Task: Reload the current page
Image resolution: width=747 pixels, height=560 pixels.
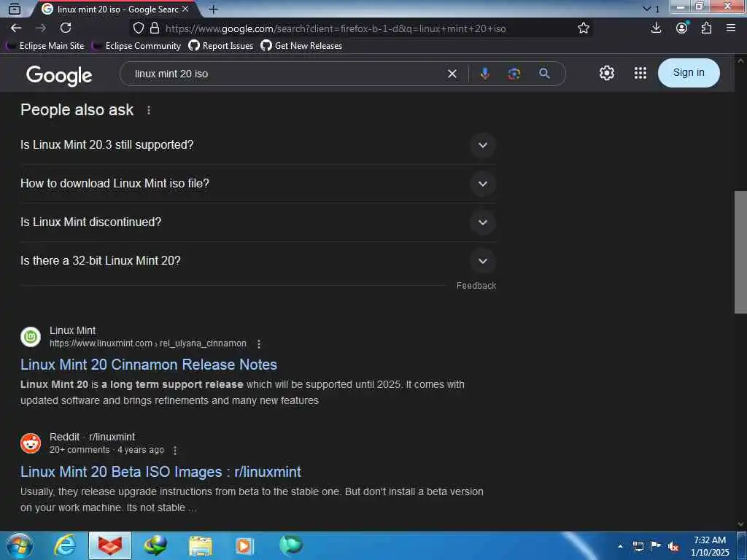Action: [x=66, y=28]
